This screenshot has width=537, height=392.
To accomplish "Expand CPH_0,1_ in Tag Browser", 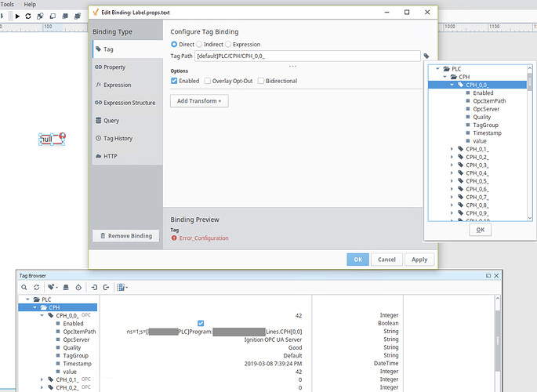I will 42,379.
